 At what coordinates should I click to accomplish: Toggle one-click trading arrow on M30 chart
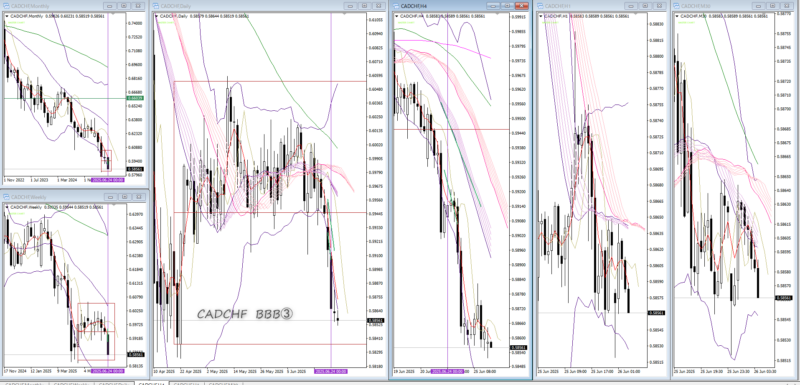coord(677,16)
